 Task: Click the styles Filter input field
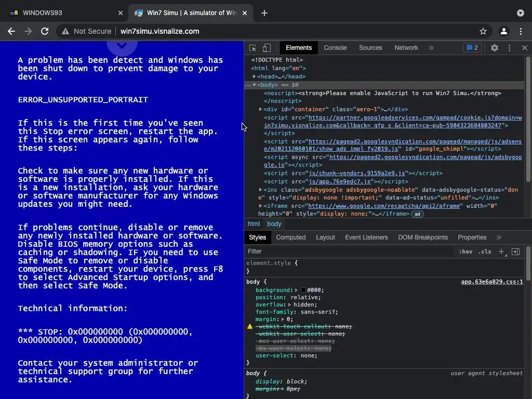350,251
